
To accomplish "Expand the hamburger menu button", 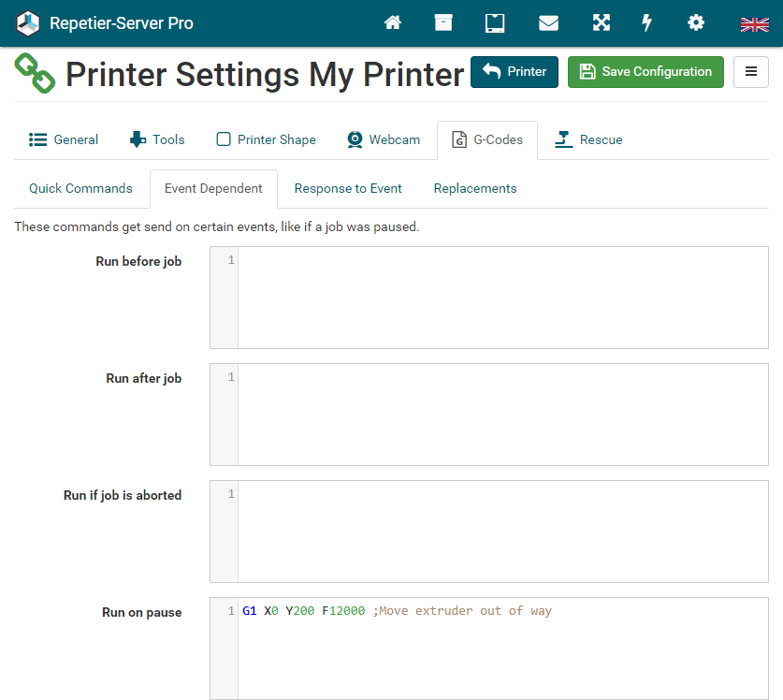I will 750,72.
